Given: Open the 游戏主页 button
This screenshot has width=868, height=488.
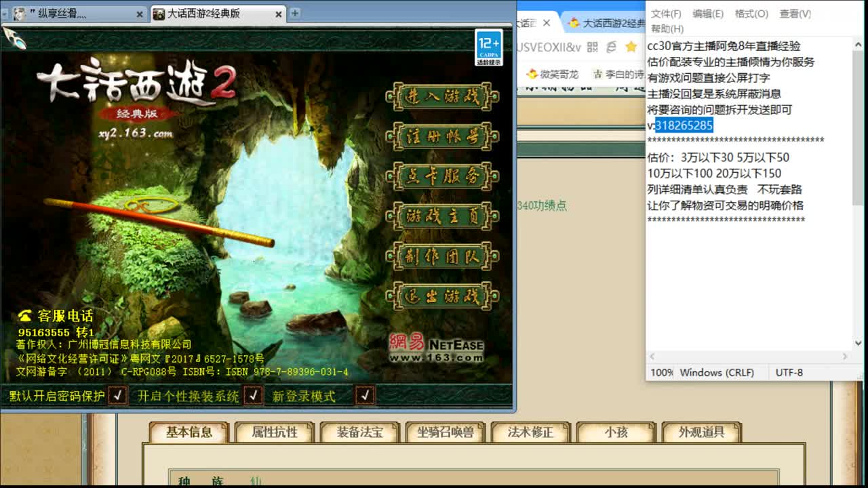Looking at the screenshot, I should tap(443, 217).
